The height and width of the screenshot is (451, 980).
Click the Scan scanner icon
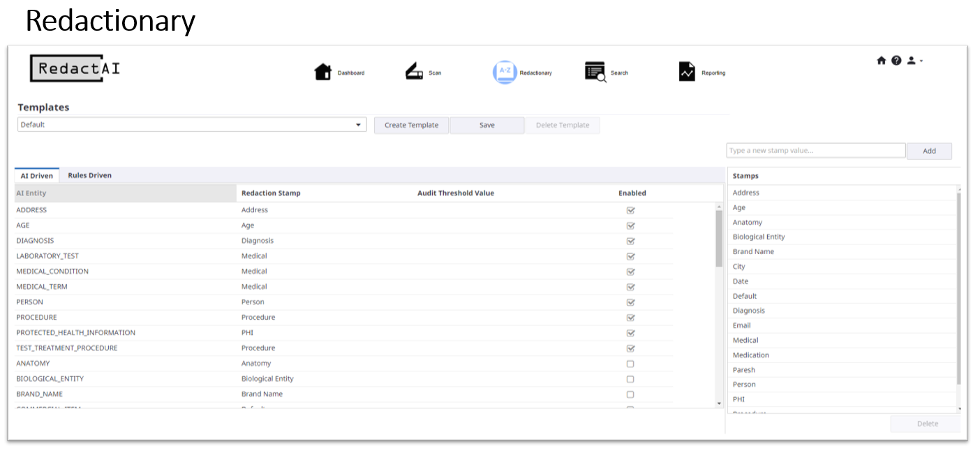click(x=414, y=72)
